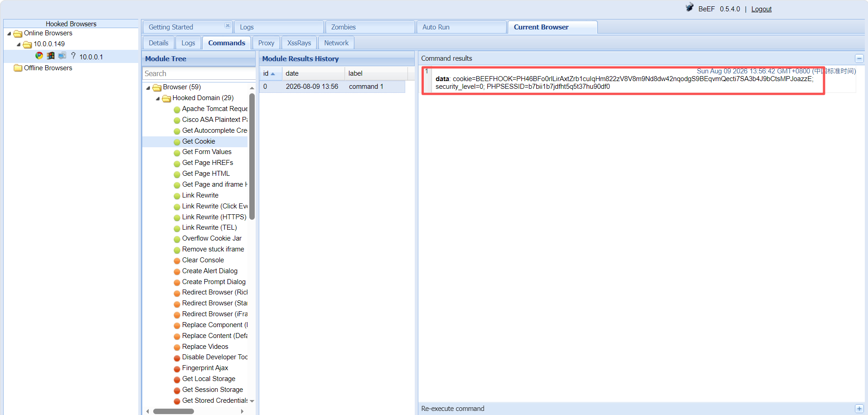Switch to the Network sub-tab
The width and height of the screenshot is (868, 415).
pos(336,43)
